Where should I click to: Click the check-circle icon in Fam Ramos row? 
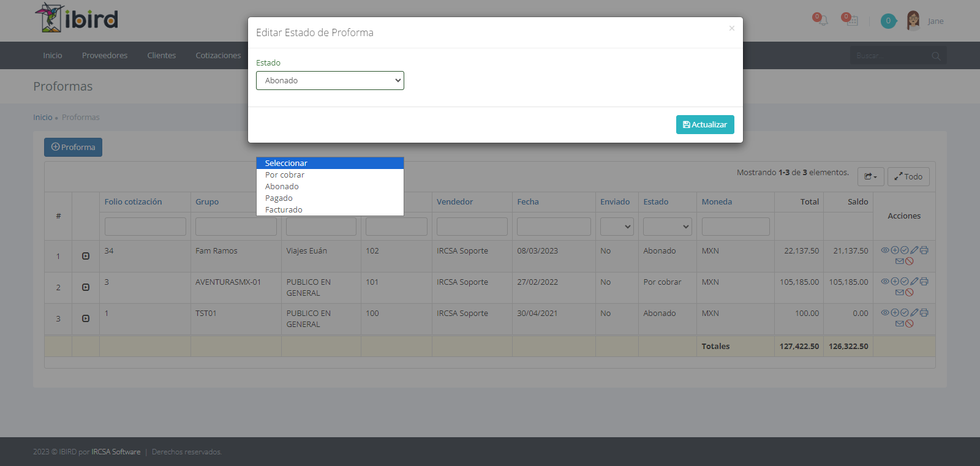[x=905, y=250]
